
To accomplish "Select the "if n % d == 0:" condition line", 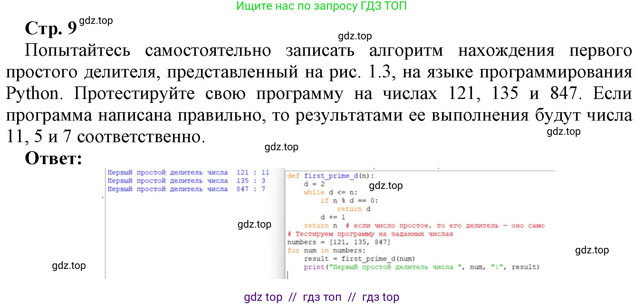I will [x=349, y=201].
